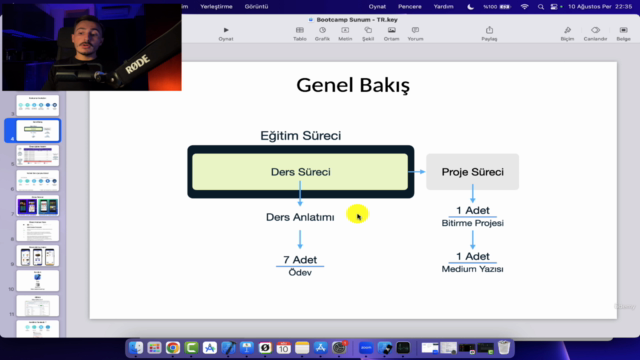Select the Ders Anlatımı text

[x=300, y=217]
